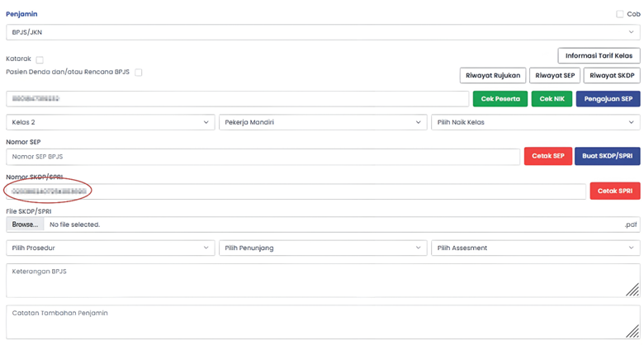
Task: View Riwayat SEP history
Action: pyautogui.click(x=554, y=75)
